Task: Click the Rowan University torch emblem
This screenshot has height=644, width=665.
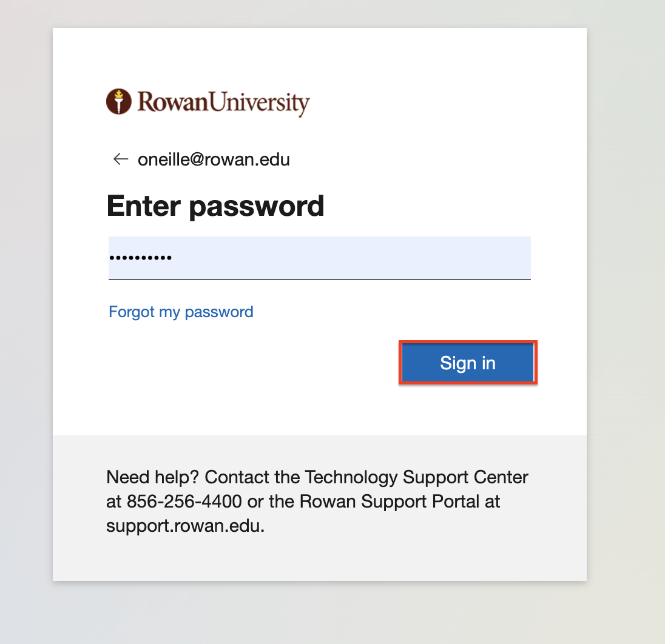Action: [x=119, y=101]
